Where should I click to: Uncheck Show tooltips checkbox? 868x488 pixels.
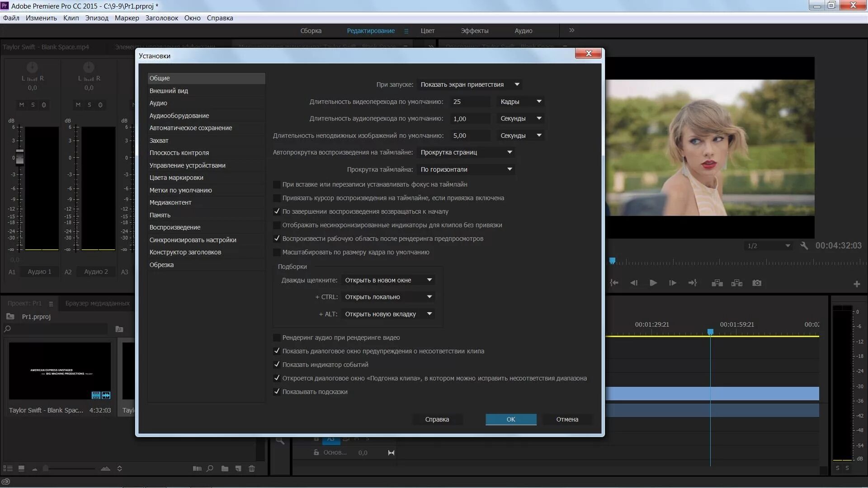[277, 392]
